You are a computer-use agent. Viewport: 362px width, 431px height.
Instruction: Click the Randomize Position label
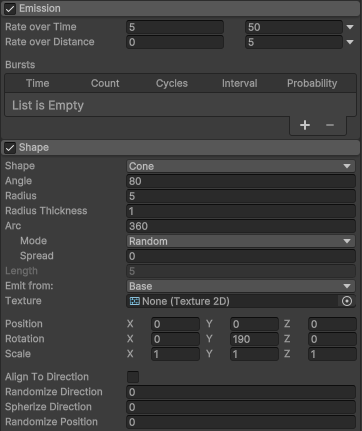51,422
